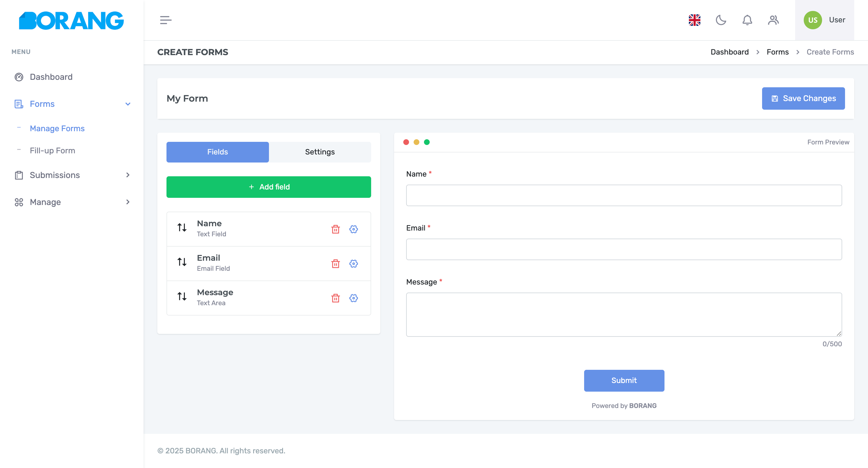Collapse the Forms menu chevron
868x468 pixels.
point(128,104)
